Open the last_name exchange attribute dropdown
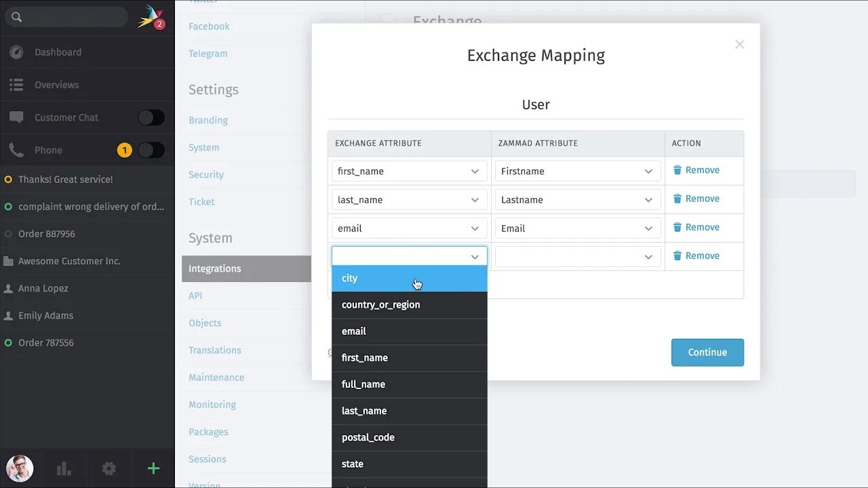The width and height of the screenshot is (868, 488). 410,199
